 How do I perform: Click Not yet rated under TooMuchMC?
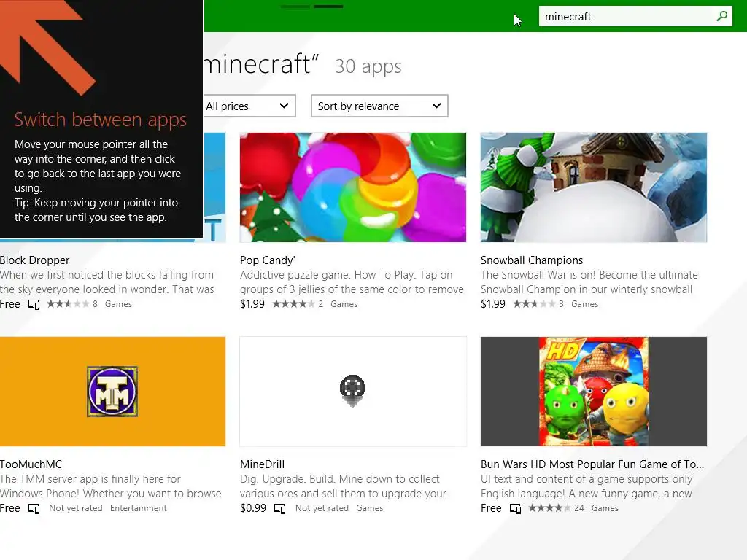[x=76, y=508]
